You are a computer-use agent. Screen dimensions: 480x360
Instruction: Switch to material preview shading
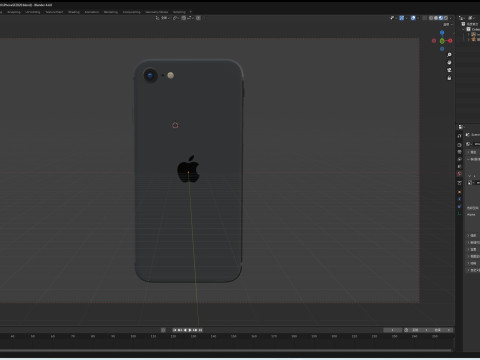[441, 18]
